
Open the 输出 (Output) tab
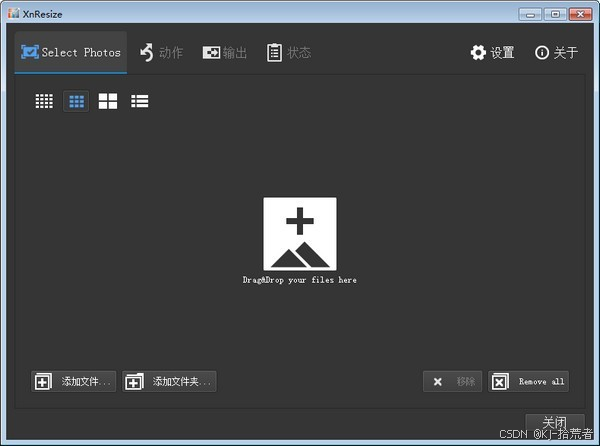(x=225, y=52)
